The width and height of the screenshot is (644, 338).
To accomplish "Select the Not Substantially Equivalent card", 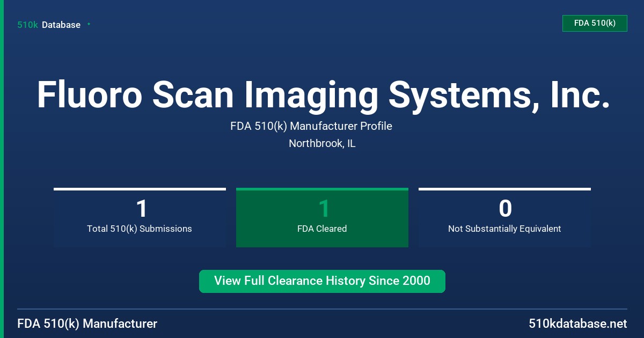I will pyautogui.click(x=504, y=217).
